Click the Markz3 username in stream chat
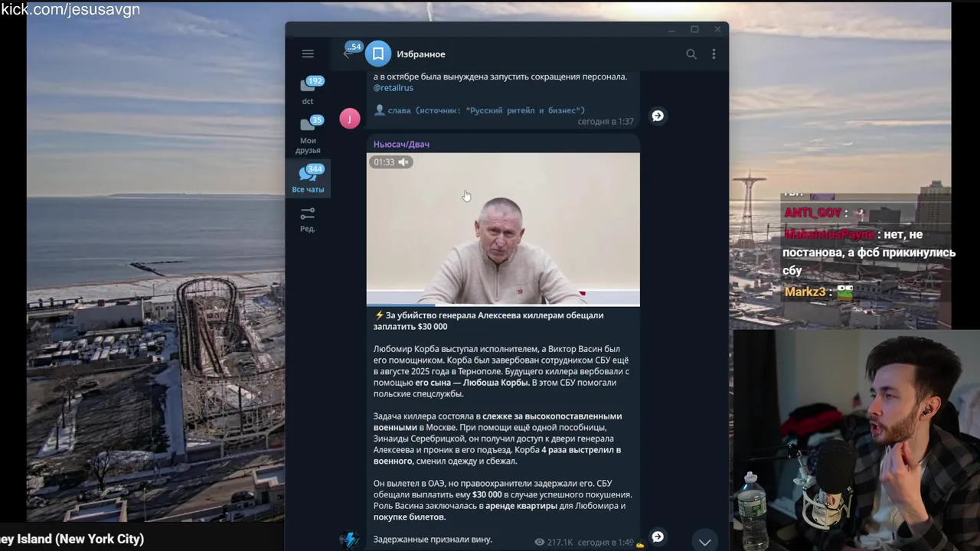Viewport: 980px width, 551px height. click(x=805, y=292)
